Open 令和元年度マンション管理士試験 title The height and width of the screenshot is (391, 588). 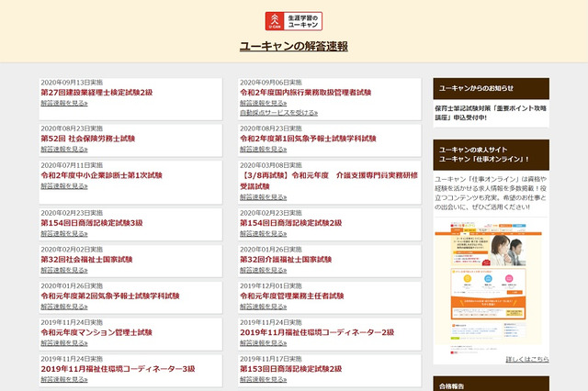click(x=96, y=332)
